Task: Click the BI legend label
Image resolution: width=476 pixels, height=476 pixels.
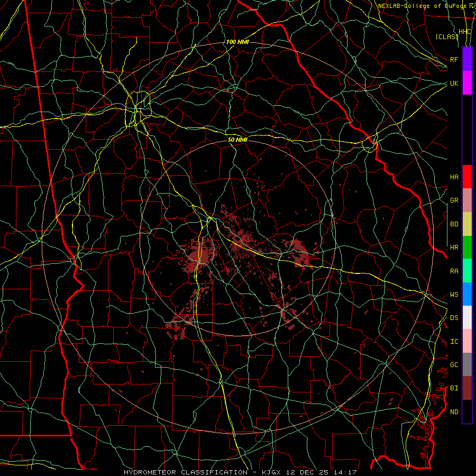Action: (454, 388)
